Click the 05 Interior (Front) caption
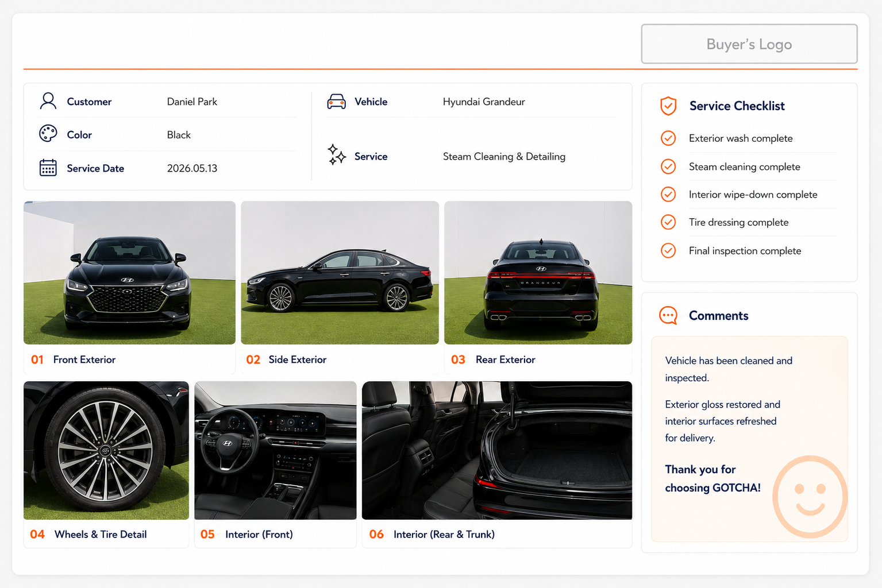 pyautogui.click(x=247, y=534)
